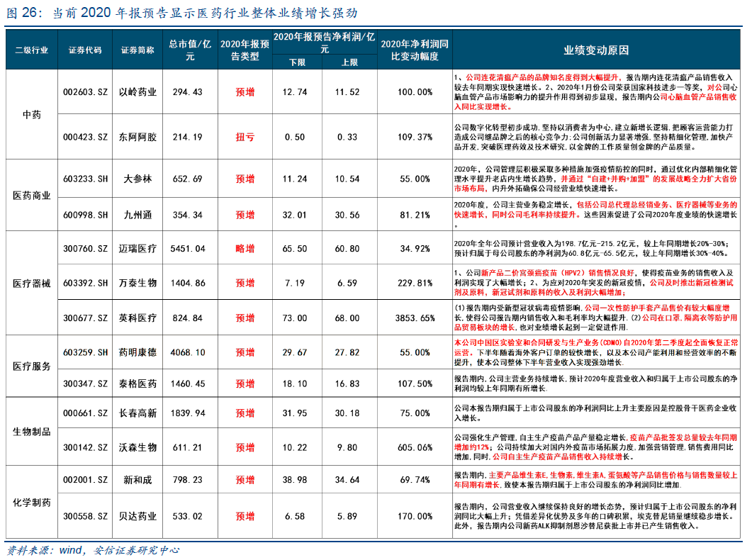747x560 pixels.
Task: Click the 化学制药 industry cell
Action: pos(31,503)
